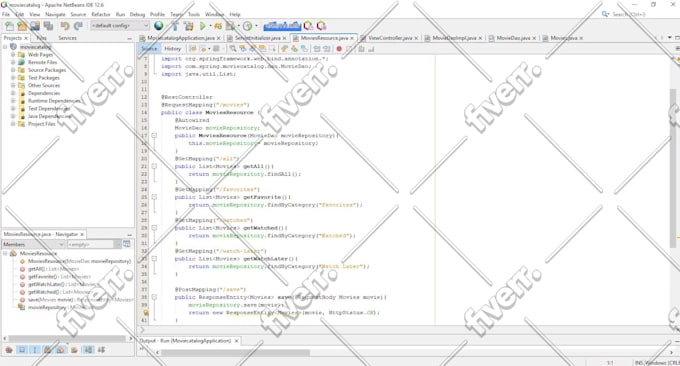
Task: Click the Navigator horizontal scrollbar
Action: tap(67, 338)
